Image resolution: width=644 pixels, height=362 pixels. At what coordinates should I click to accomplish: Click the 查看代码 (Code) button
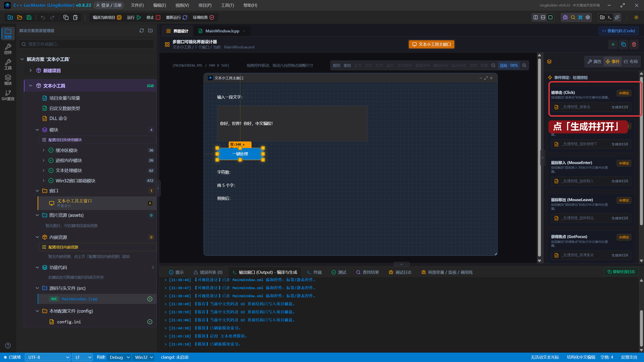point(619,31)
